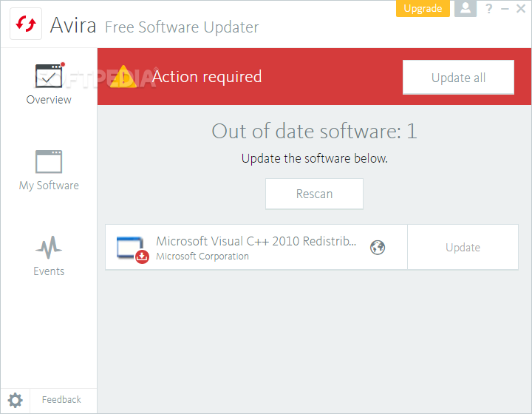Click the Microsoft Visual C++ program icon
This screenshot has height=414, width=532.
(132, 249)
